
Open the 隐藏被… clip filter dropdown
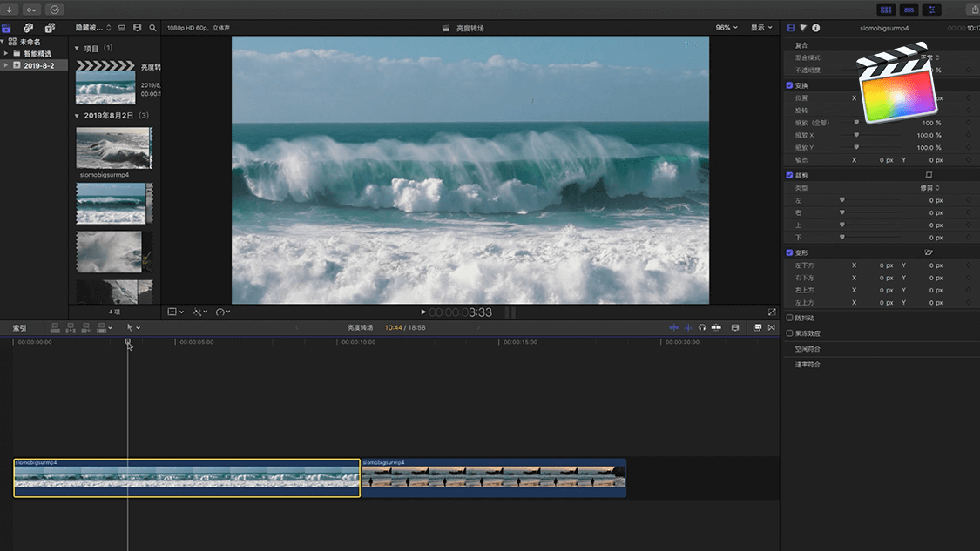(93, 28)
